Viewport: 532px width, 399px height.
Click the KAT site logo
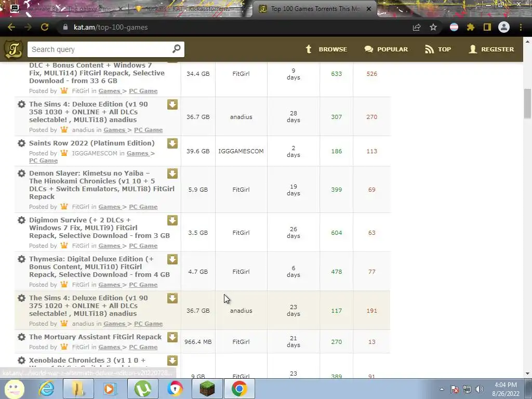tap(13, 49)
